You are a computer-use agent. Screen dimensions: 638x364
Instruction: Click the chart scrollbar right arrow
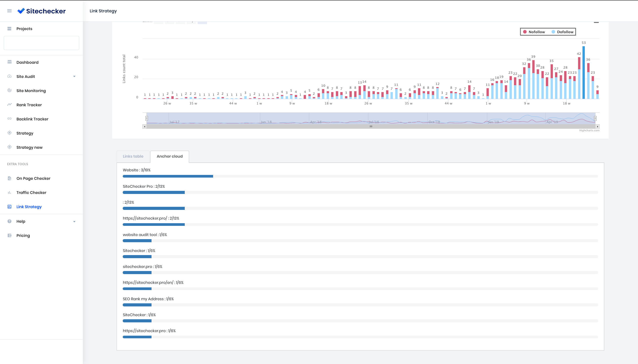pos(597,126)
